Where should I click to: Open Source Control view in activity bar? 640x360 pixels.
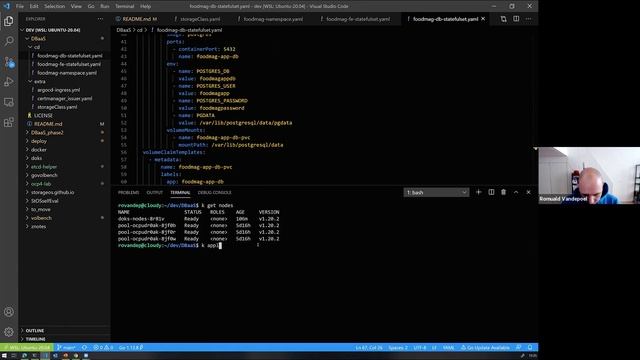coord(9,62)
